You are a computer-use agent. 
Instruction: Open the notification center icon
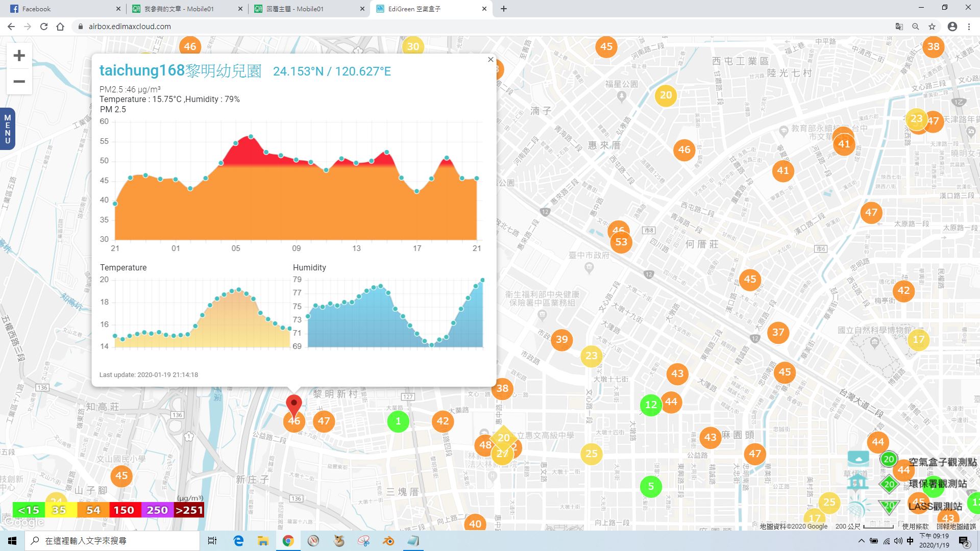point(964,541)
